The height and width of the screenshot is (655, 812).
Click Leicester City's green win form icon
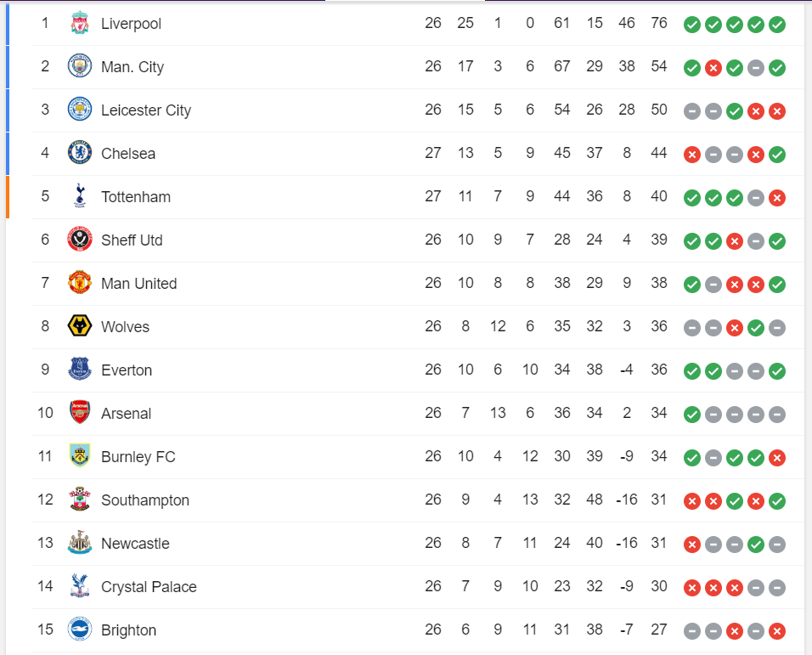(735, 111)
